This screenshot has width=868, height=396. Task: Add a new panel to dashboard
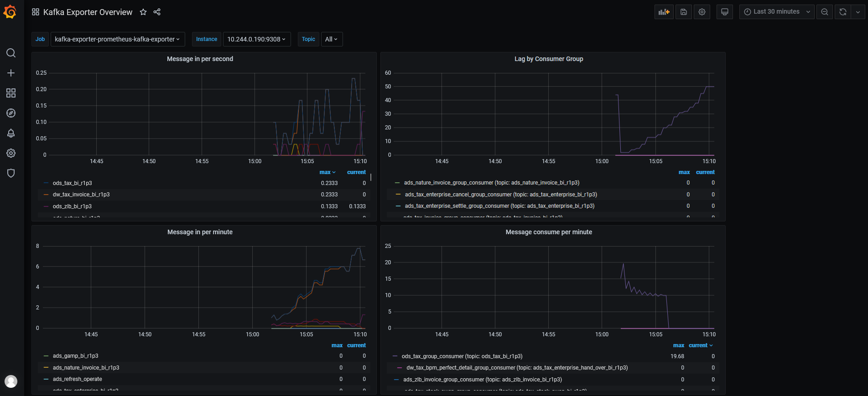click(664, 12)
